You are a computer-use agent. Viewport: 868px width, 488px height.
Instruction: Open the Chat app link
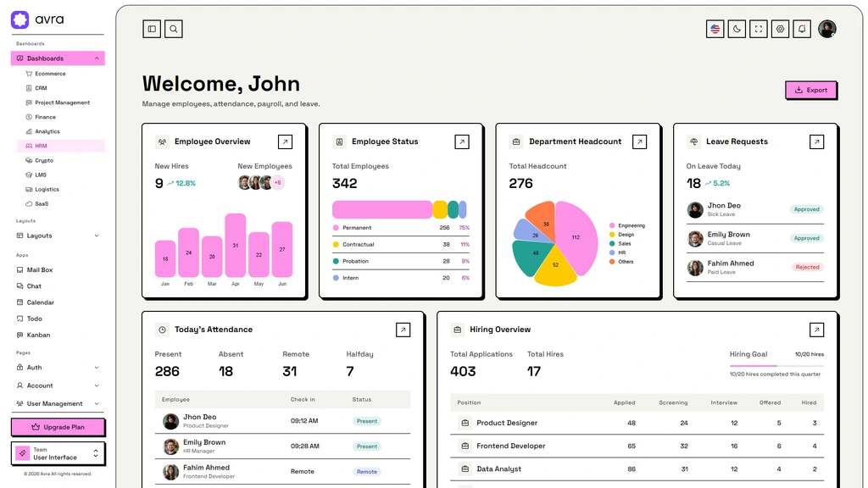pyautogui.click(x=58, y=286)
